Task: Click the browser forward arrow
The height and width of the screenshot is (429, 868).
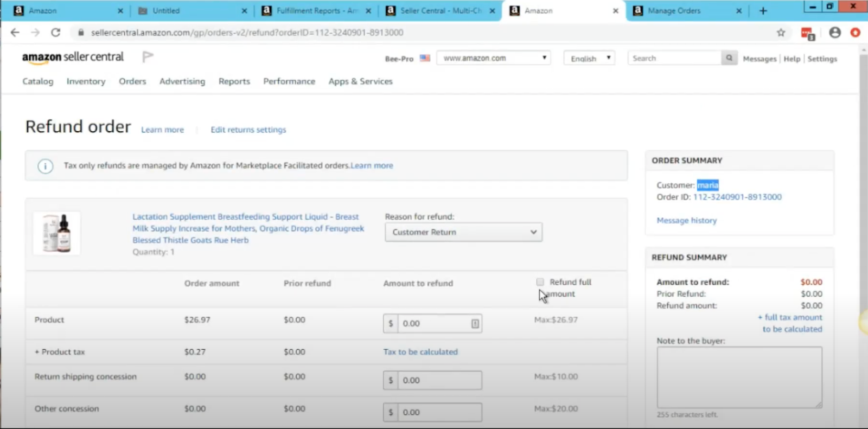Action: click(x=35, y=33)
